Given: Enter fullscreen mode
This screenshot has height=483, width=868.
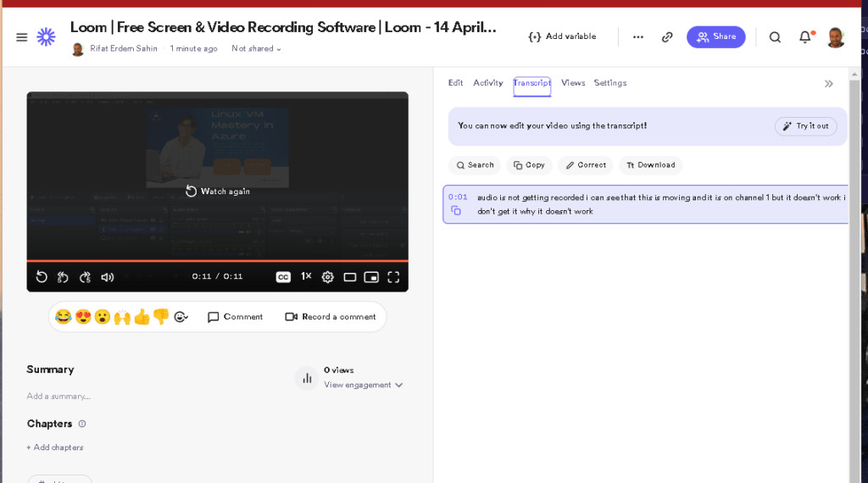Looking at the screenshot, I should 393,277.
